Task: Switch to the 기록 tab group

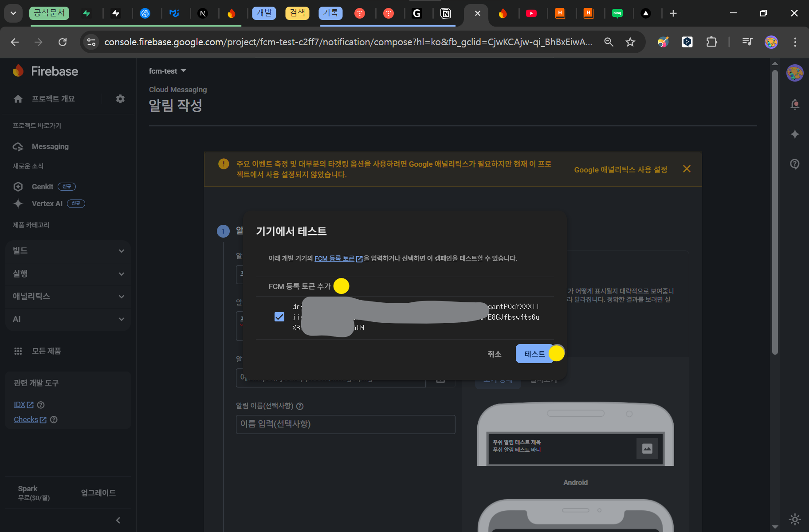Action: pyautogui.click(x=330, y=13)
